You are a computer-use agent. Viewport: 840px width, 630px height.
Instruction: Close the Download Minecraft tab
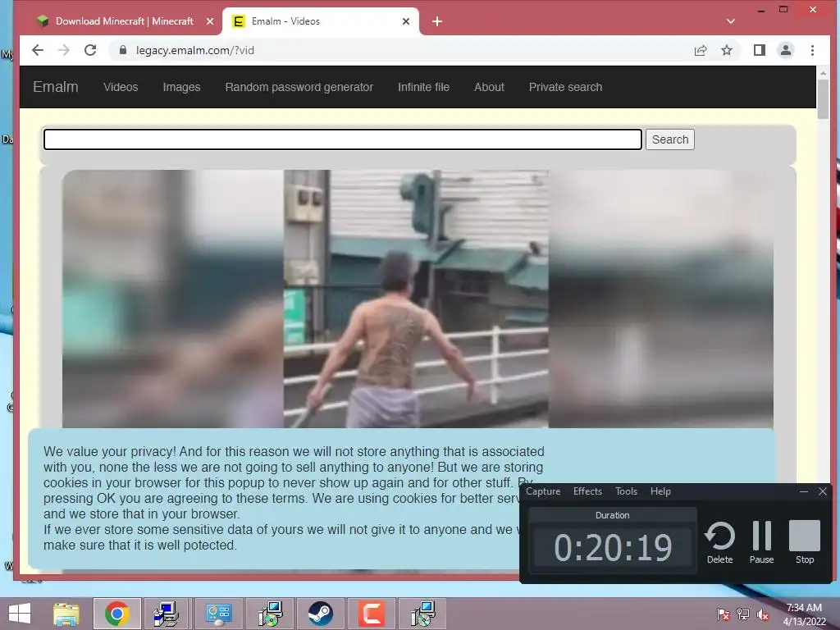click(210, 21)
